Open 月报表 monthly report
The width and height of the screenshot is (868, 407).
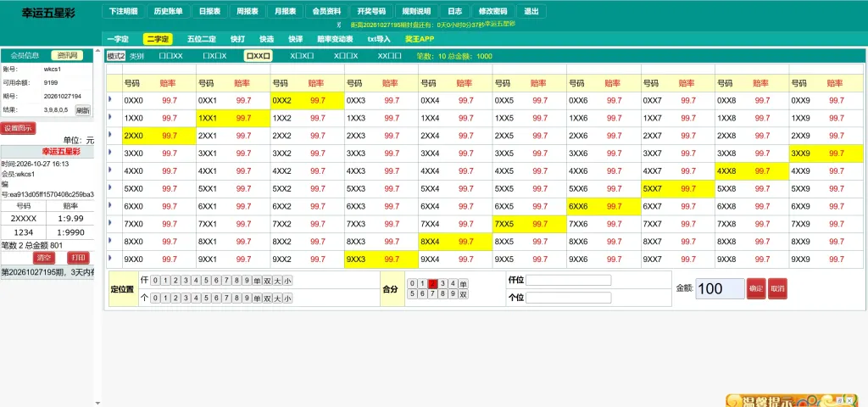pos(285,11)
